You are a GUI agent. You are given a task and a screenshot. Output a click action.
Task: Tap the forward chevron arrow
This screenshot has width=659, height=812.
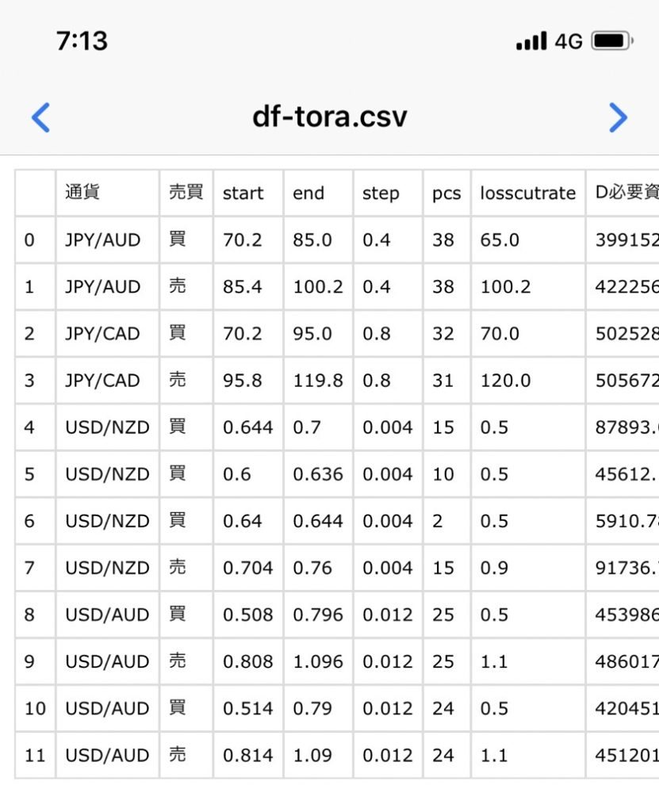617,117
